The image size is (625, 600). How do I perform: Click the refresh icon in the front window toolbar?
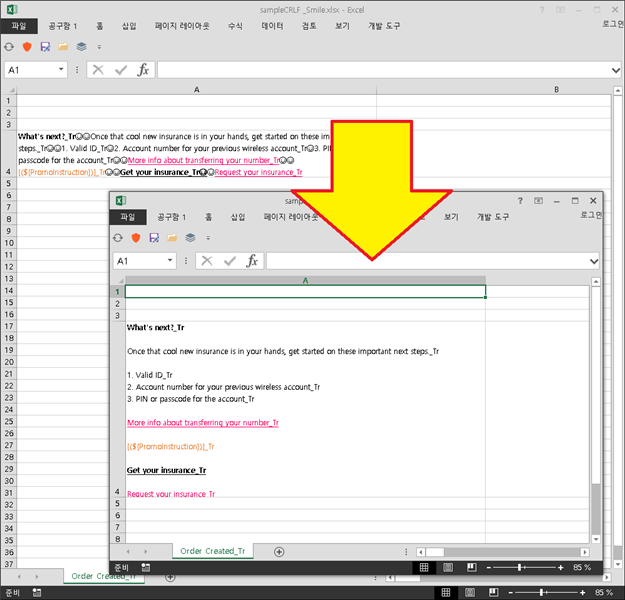(118, 238)
